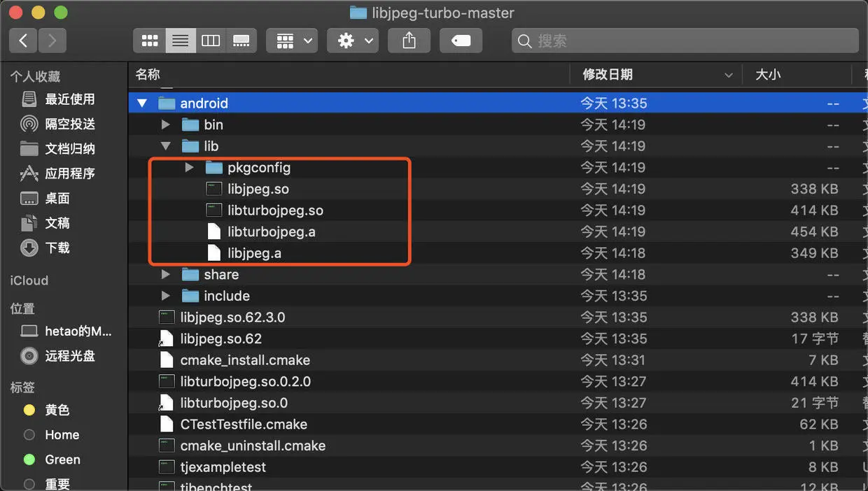Select cmake_install.cmake file name
This screenshot has width=868, height=491.
tap(245, 360)
